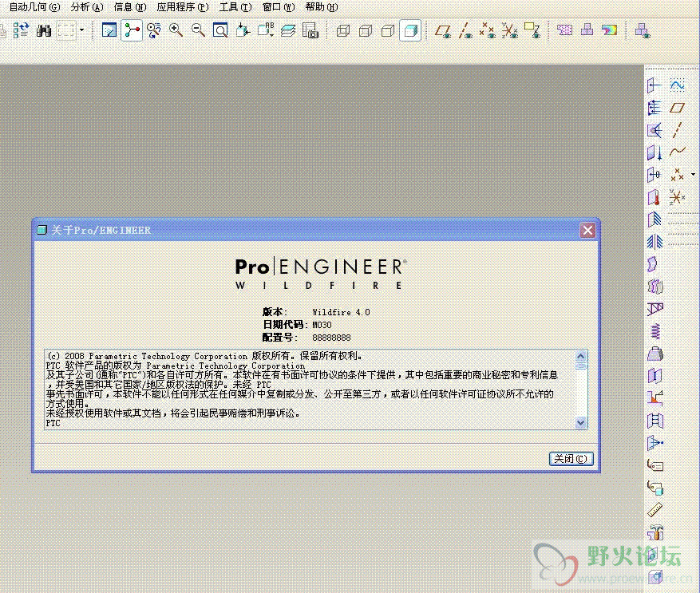Toggle datum points display
This screenshot has height=593, width=700.
(487, 30)
